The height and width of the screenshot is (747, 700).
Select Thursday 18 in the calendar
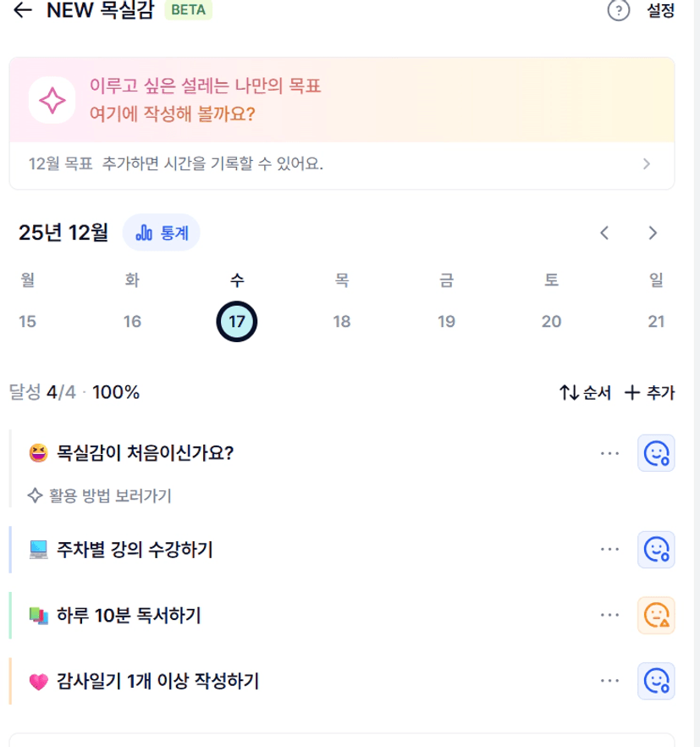click(342, 322)
